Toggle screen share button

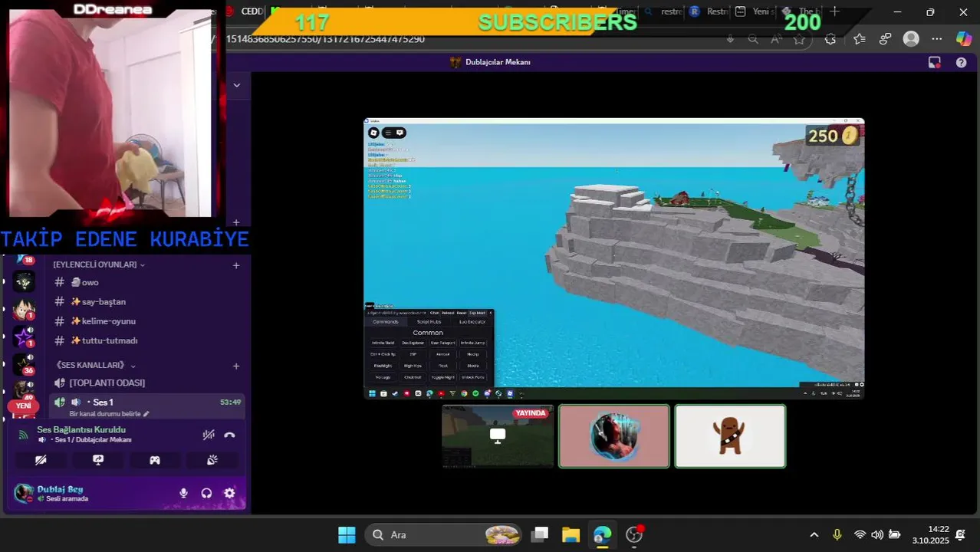98,460
